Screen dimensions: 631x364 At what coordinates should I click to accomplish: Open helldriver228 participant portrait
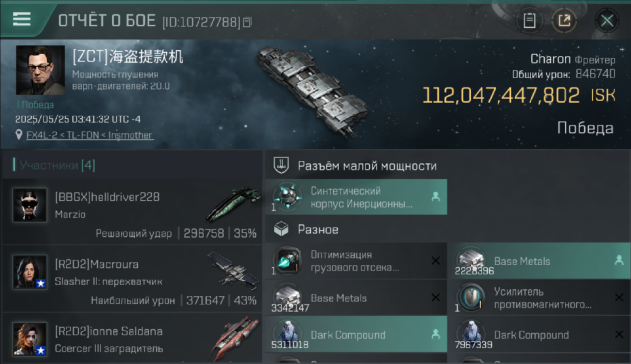[x=30, y=205]
